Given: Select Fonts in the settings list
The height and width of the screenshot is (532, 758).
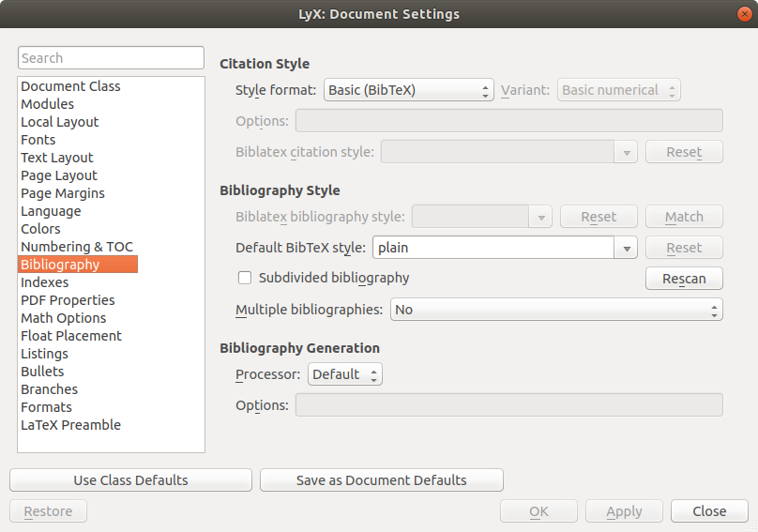Looking at the screenshot, I should coord(38,140).
